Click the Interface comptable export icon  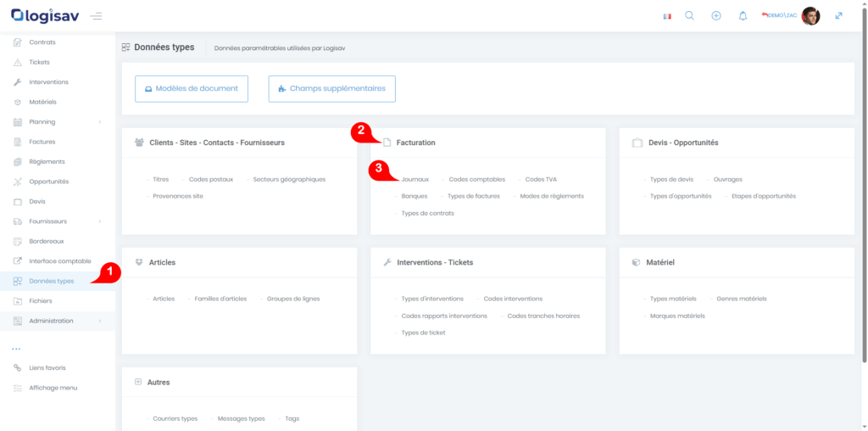17,261
